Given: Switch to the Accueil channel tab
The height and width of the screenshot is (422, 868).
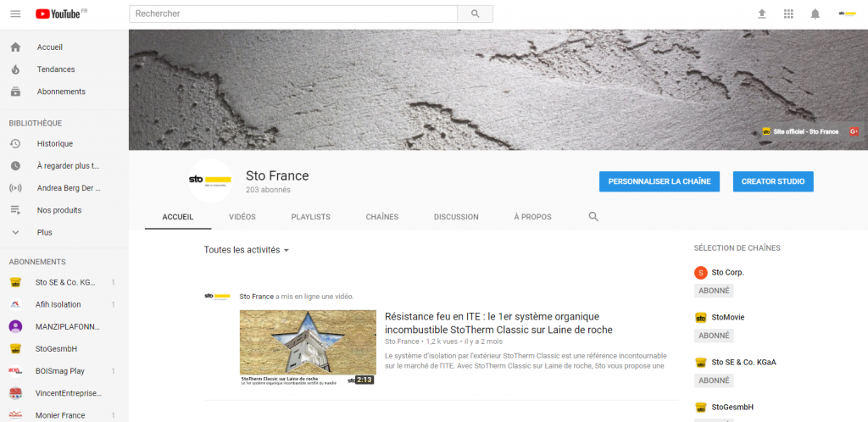Looking at the screenshot, I should [178, 217].
